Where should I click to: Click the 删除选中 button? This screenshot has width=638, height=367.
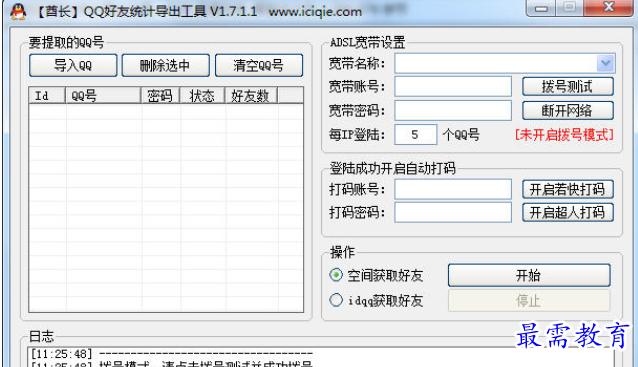(x=165, y=65)
